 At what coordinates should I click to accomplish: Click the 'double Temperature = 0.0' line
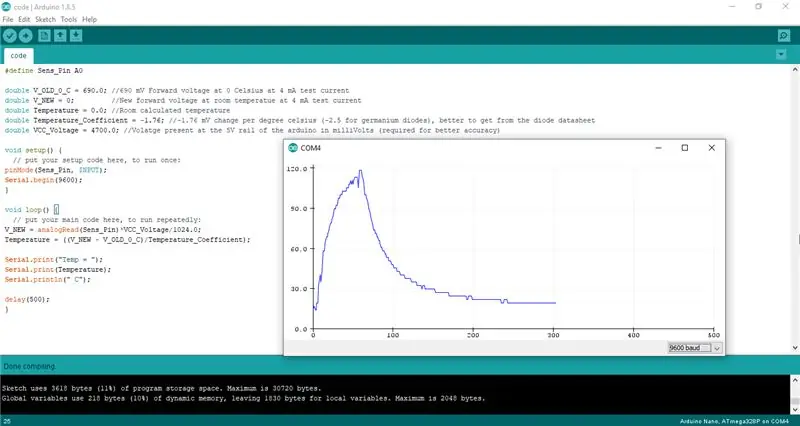[x=117, y=110]
